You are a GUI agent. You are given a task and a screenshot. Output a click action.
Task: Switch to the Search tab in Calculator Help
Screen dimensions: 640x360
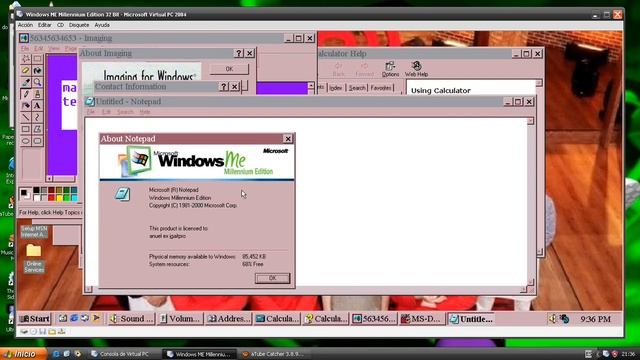(357, 88)
